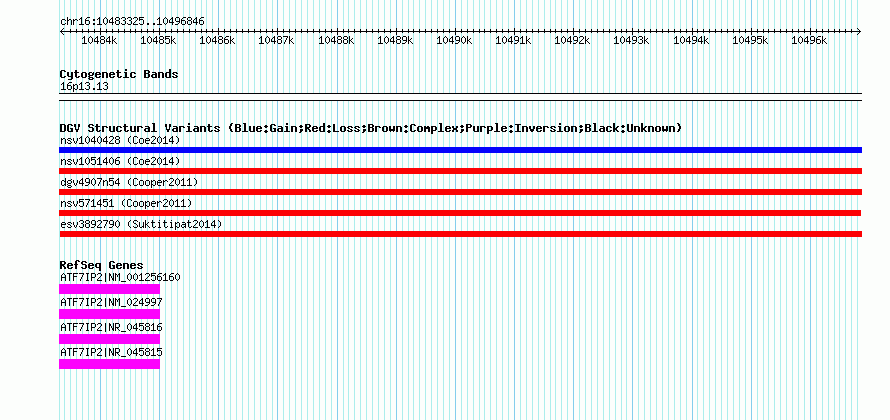Click the 10495k ruler tick label
The width and height of the screenshot is (890, 420).
click(x=750, y=40)
